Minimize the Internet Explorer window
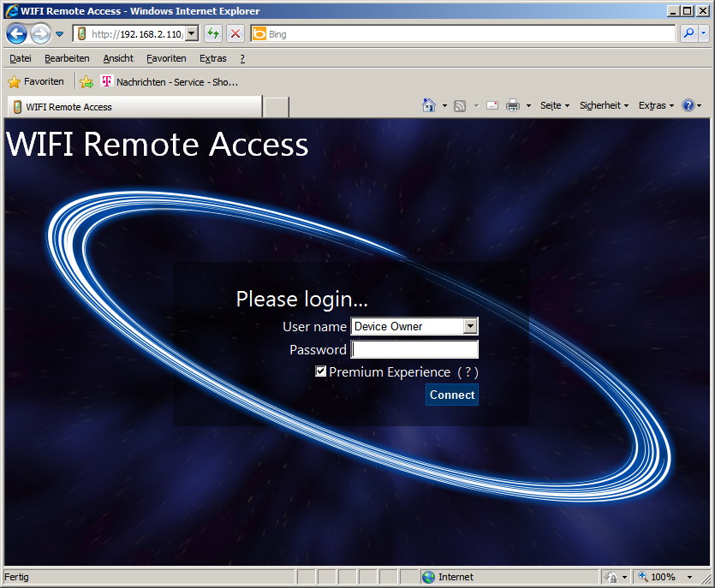The width and height of the screenshot is (715, 588). 673,10
